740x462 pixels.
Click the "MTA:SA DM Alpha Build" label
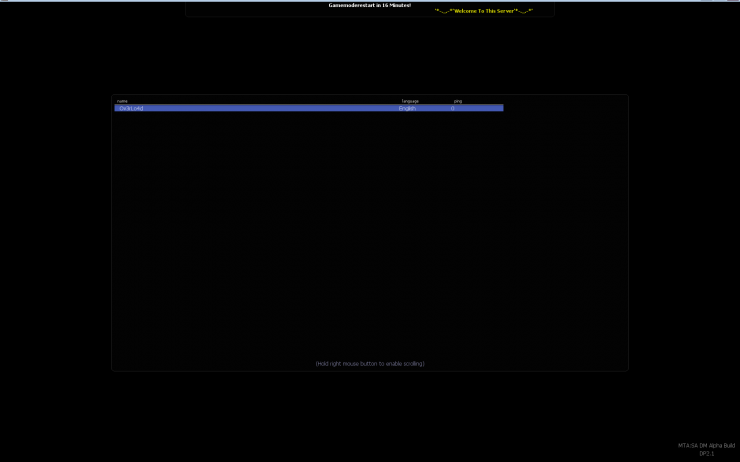(x=706, y=445)
